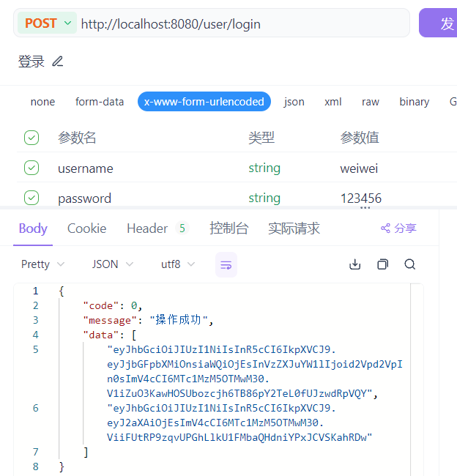Click the 参数值 column header

360,138
